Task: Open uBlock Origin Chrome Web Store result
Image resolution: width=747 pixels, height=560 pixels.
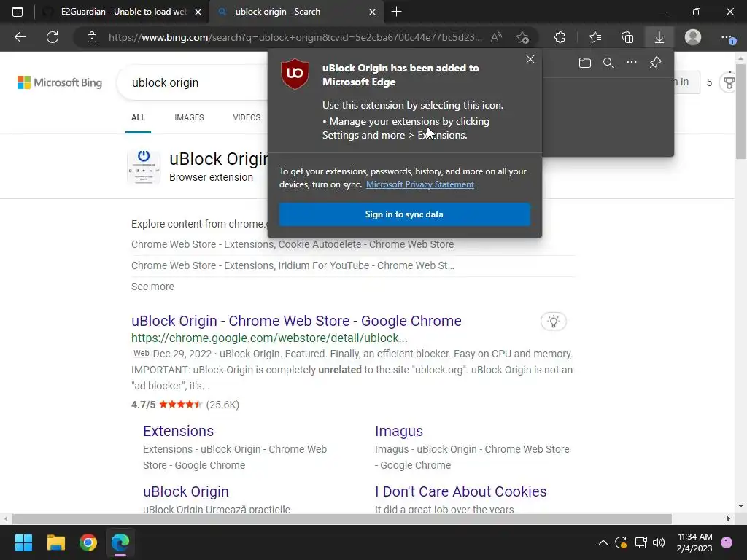Action: click(296, 321)
